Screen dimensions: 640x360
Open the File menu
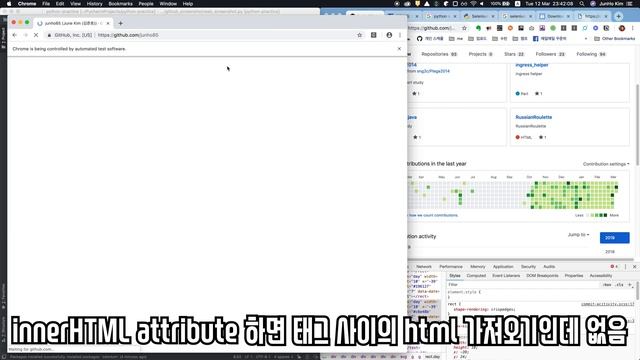[x=46, y=4]
